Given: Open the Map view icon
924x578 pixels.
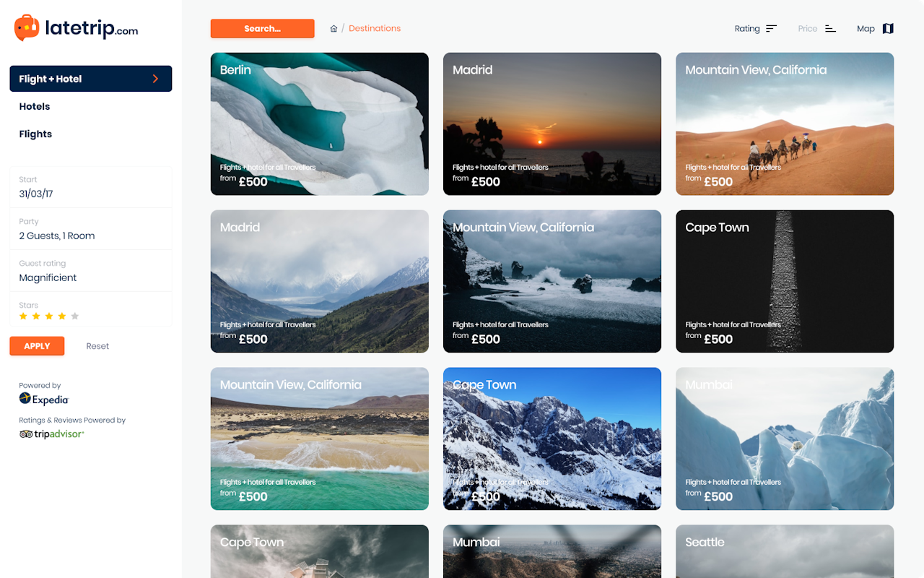Looking at the screenshot, I should pos(888,29).
